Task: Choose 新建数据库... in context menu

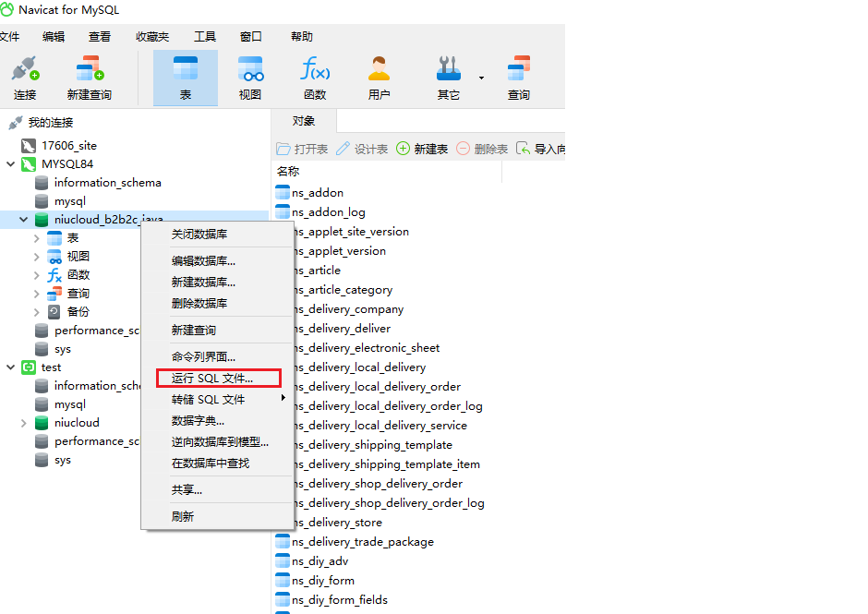Action: tap(217, 283)
